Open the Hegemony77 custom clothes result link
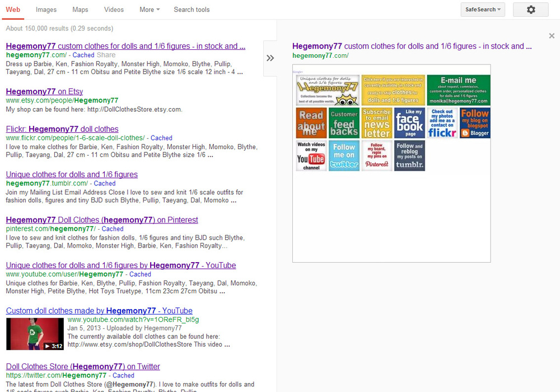Image resolution: width=560 pixels, height=392 pixels. [x=125, y=46]
